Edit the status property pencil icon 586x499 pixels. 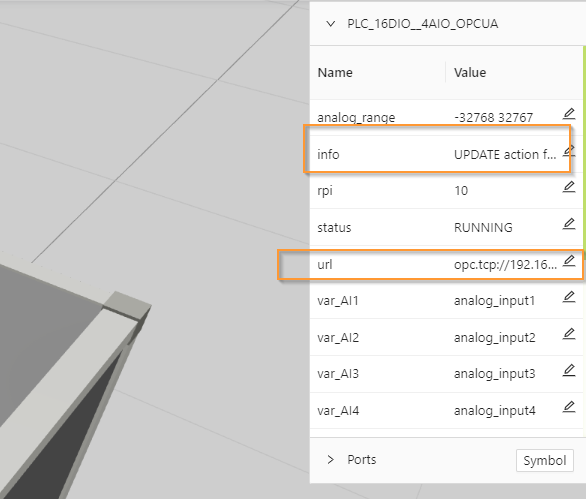[569, 224]
